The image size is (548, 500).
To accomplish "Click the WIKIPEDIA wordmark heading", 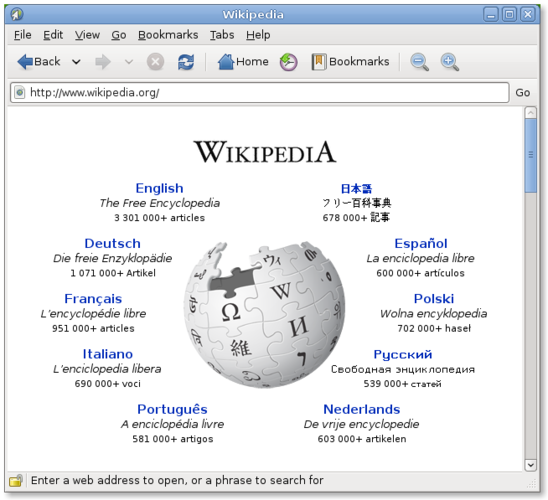I will [x=265, y=152].
